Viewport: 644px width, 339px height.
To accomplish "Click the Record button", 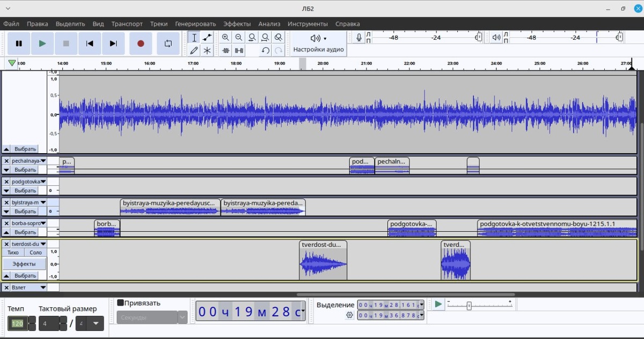I will tap(141, 44).
